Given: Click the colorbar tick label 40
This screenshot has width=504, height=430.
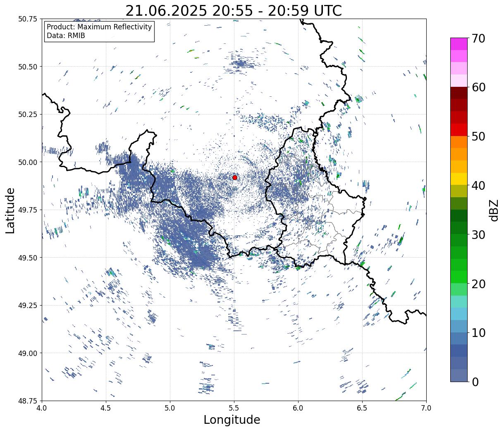Looking at the screenshot, I should (x=478, y=186).
